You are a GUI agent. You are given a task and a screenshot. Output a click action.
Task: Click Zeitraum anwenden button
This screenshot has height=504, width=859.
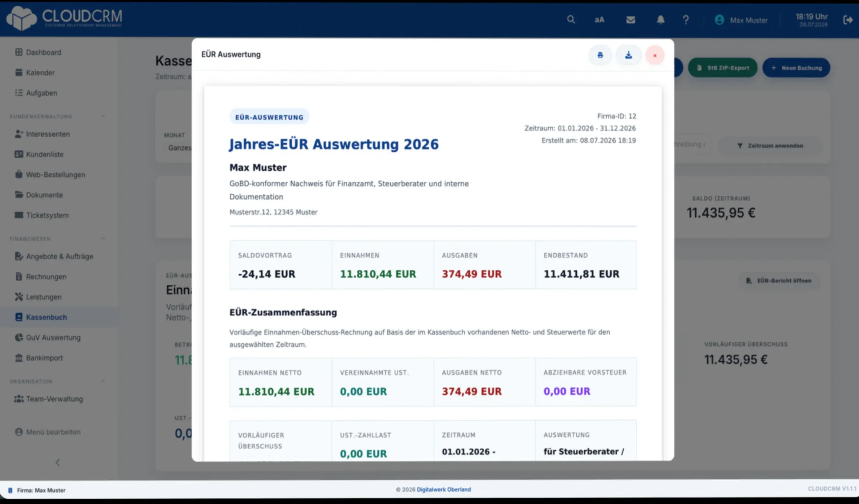coord(770,146)
